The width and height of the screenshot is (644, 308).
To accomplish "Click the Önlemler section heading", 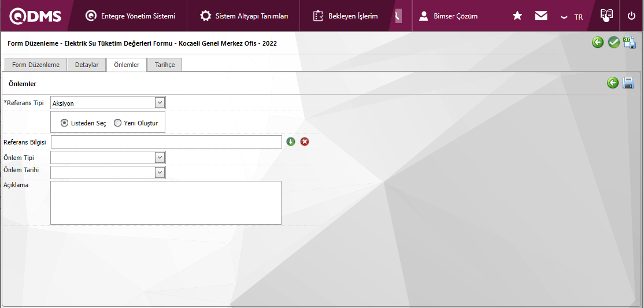I will (22, 84).
